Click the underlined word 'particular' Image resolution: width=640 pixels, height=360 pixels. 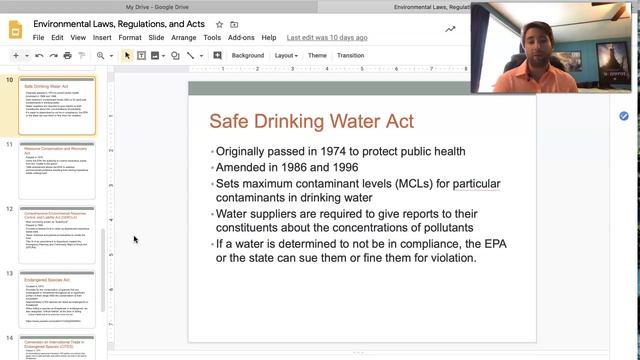(x=476, y=184)
